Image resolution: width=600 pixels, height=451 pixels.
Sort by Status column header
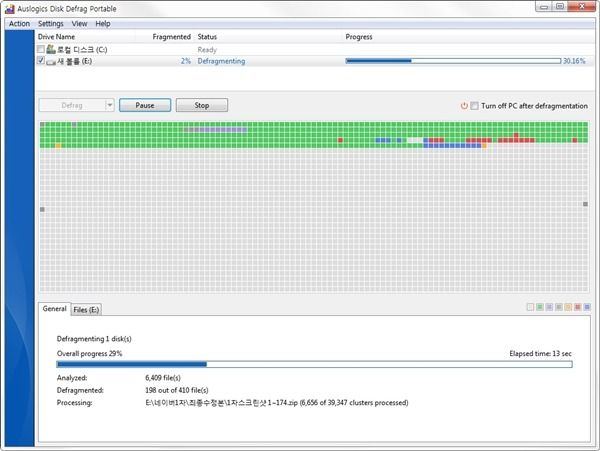click(x=207, y=37)
